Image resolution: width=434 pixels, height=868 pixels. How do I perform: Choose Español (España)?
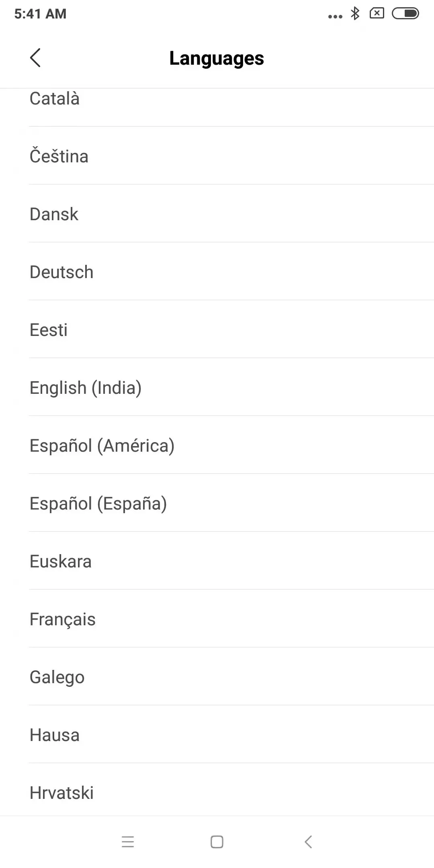(x=217, y=503)
